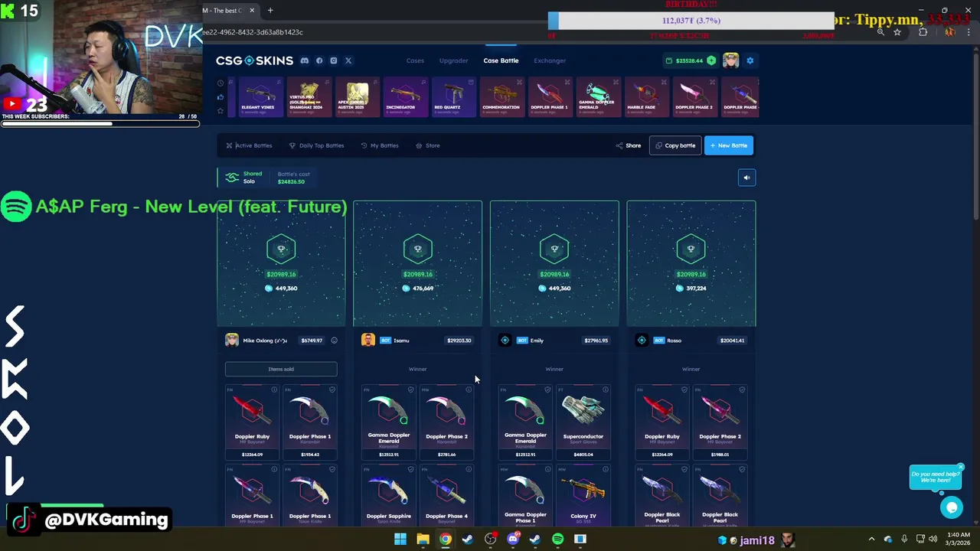
Task: Open the site settings gear icon
Action: (x=750, y=60)
